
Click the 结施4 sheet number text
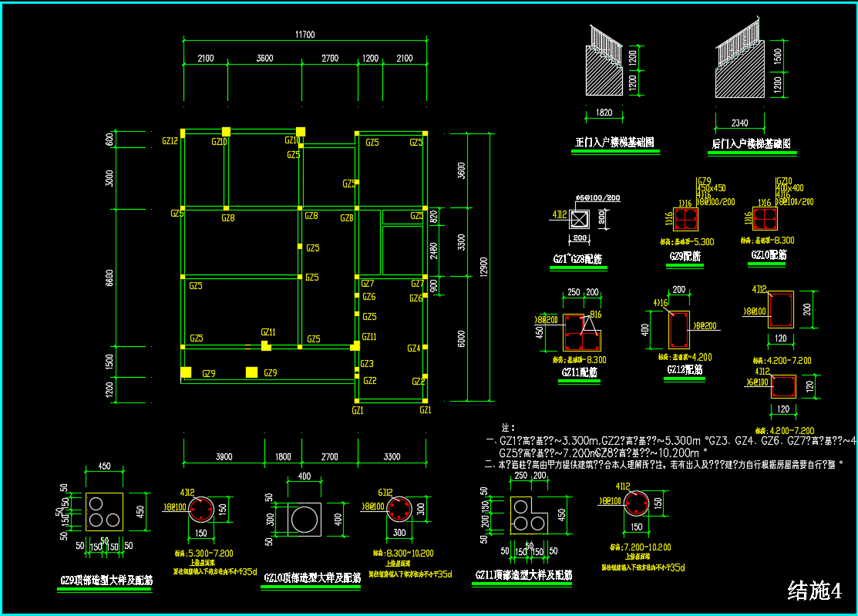click(x=814, y=591)
